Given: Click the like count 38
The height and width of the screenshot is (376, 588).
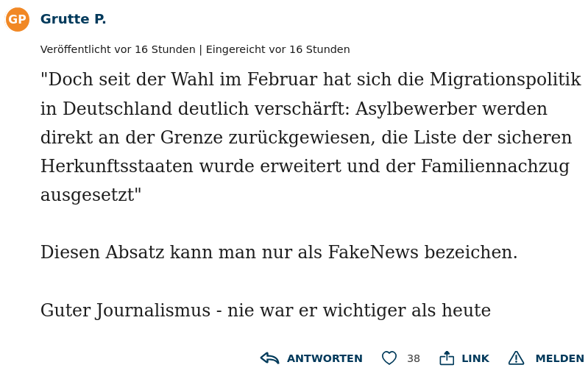Looking at the screenshot, I should 414,359.
